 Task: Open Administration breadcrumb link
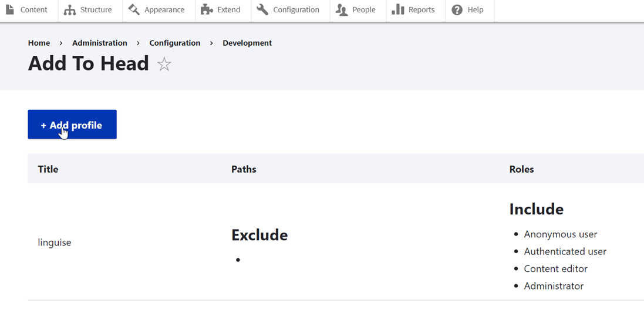point(100,43)
